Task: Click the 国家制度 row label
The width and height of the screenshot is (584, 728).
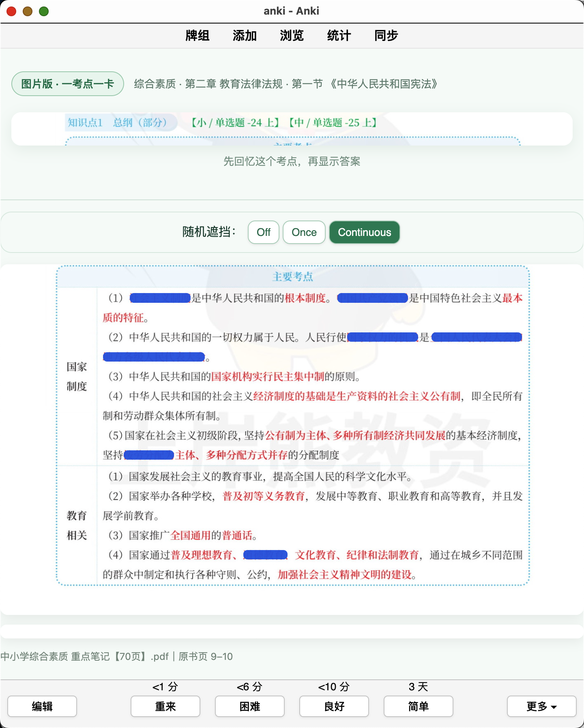Action: point(77,377)
